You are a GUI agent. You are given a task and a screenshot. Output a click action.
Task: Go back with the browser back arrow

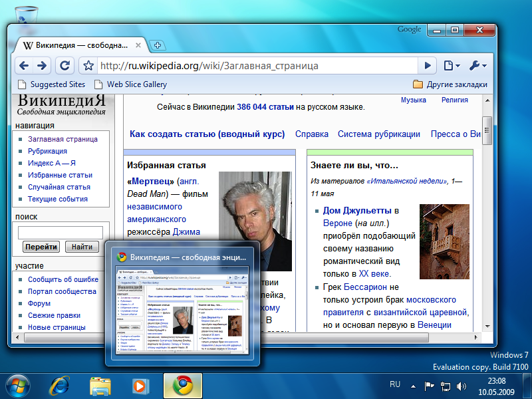(x=24, y=65)
